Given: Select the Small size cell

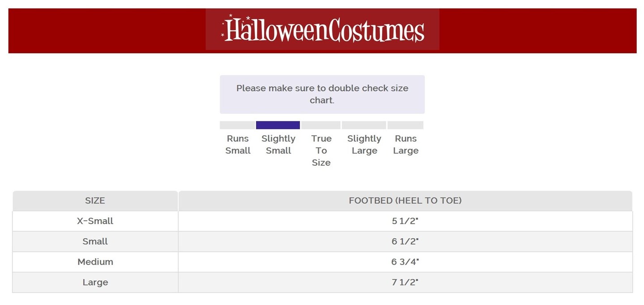Looking at the screenshot, I should coord(95,242).
